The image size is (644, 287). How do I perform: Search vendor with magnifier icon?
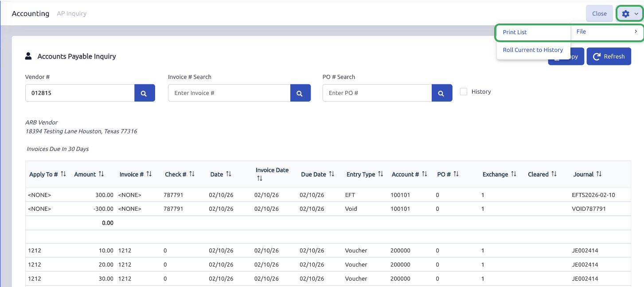144,93
